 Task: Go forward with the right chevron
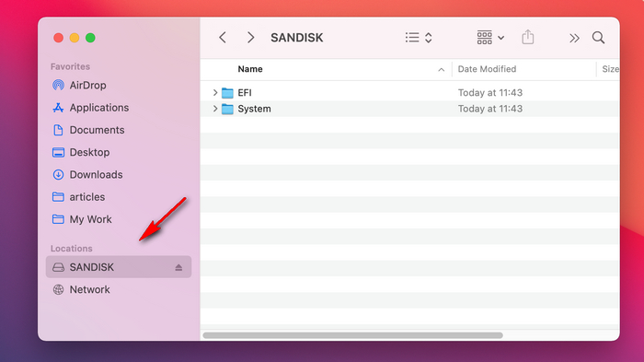click(x=250, y=38)
